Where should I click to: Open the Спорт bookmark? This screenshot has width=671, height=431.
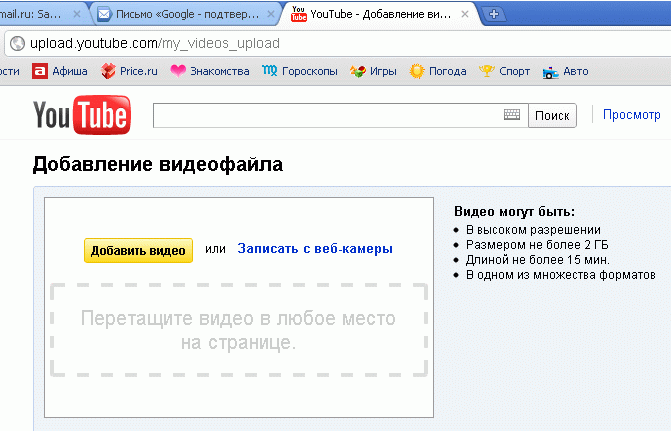pyautogui.click(x=504, y=71)
